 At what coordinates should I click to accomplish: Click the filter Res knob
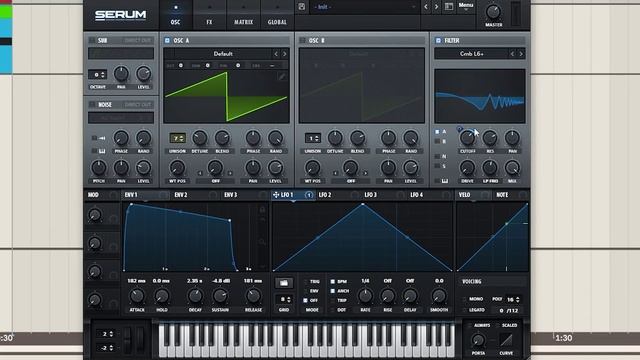click(x=490, y=138)
